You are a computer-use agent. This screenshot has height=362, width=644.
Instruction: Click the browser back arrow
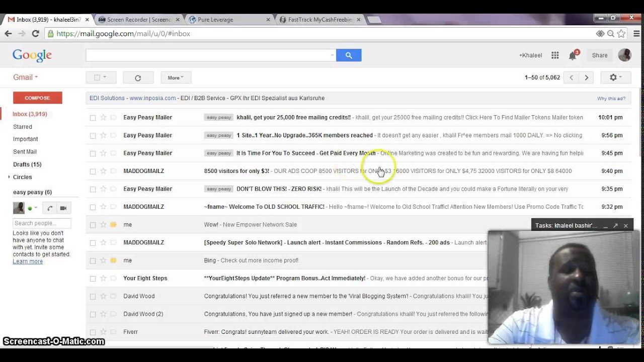tap(8, 34)
